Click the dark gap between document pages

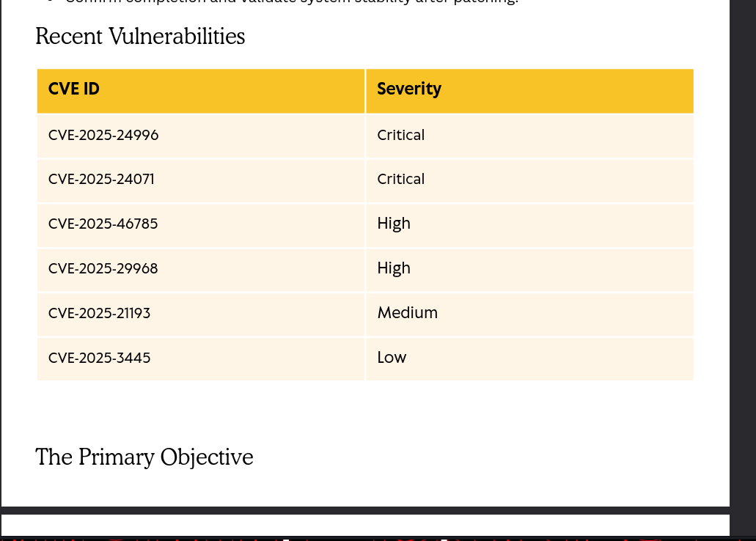tap(365, 510)
